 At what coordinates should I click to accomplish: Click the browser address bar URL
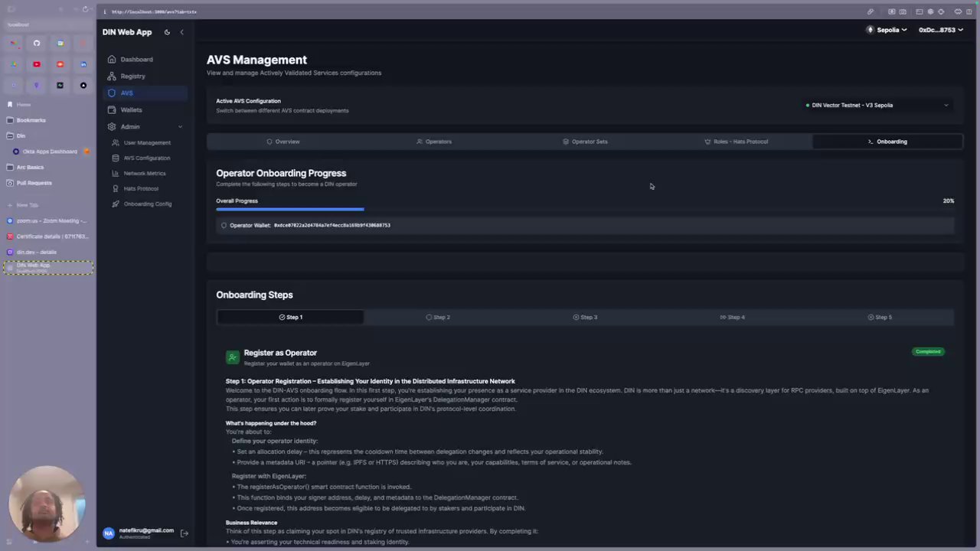pos(154,11)
